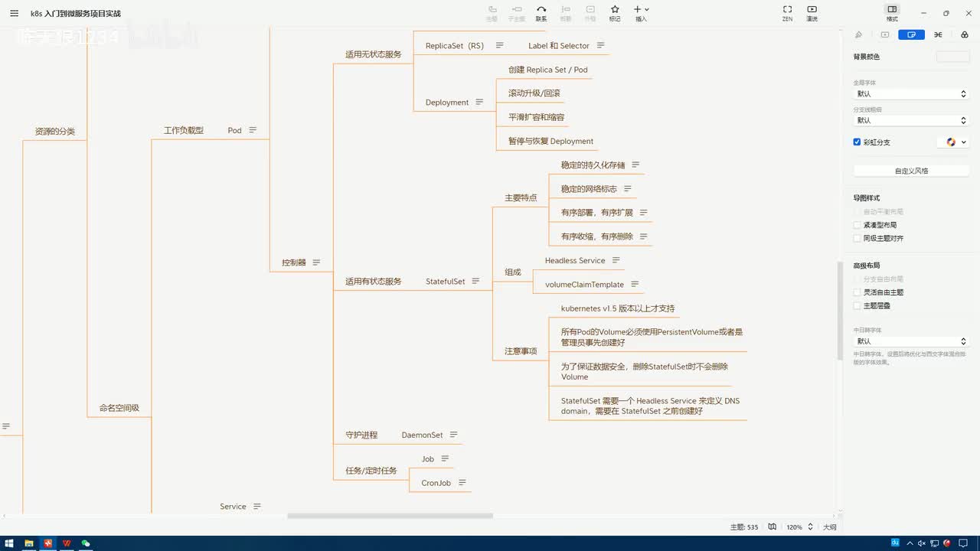Open File Explorer from the taskbar

(29, 543)
